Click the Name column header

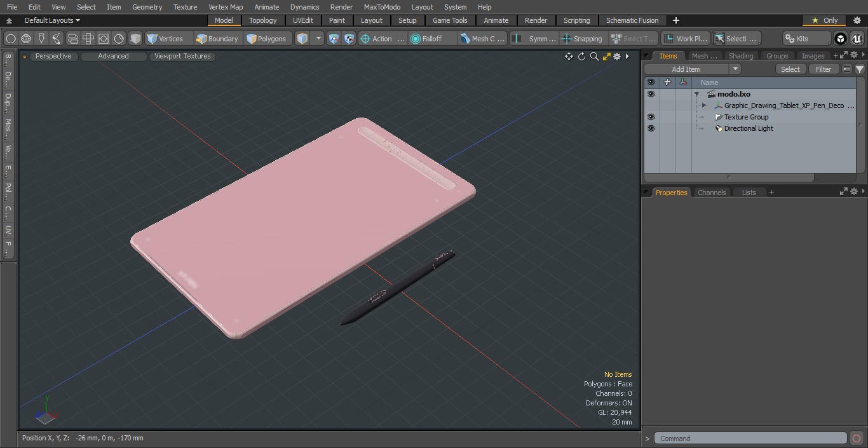coord(710,83)
